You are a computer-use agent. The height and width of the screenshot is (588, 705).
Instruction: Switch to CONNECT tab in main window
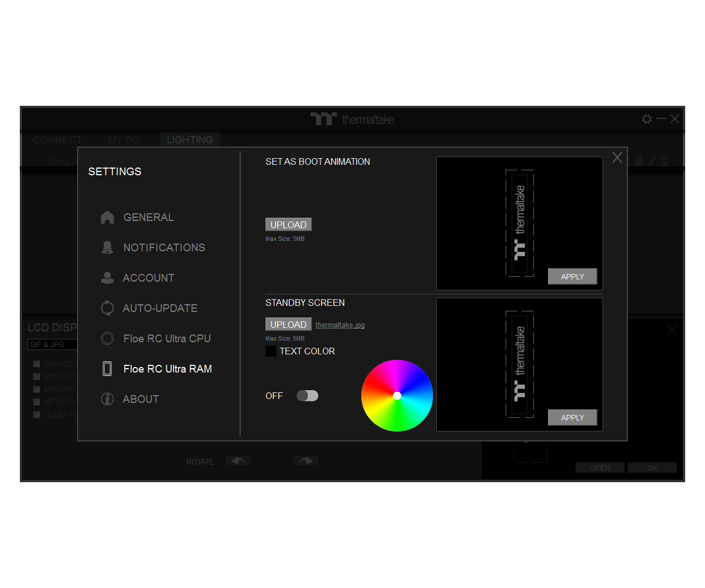click(57, 140)
